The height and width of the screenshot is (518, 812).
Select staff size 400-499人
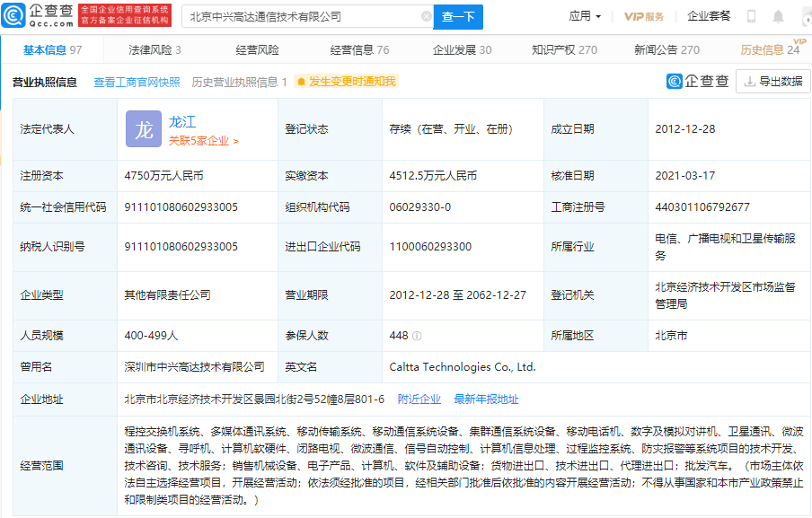tap(151, 336)
